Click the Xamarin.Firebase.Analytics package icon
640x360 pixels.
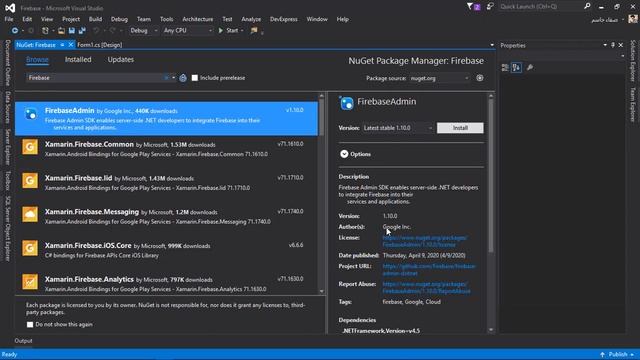click(30, 282)
